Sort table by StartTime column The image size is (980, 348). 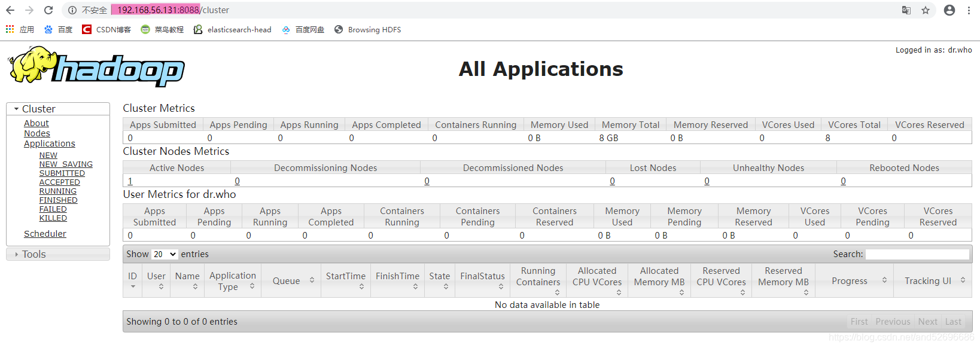(346, 280)
